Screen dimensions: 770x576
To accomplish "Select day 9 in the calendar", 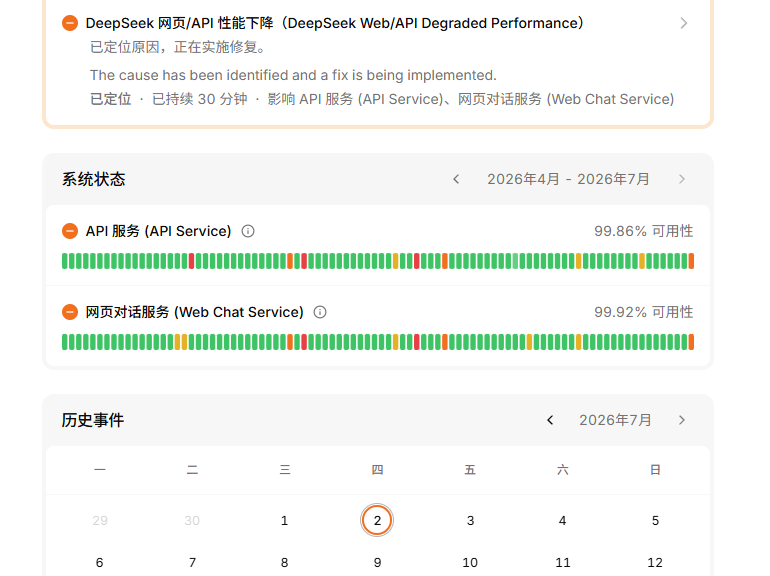I will pyautogui.click(x=377, y=562).
